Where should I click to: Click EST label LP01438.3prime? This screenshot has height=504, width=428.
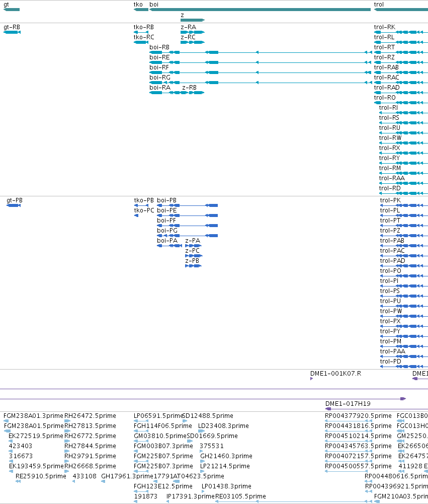226,486
